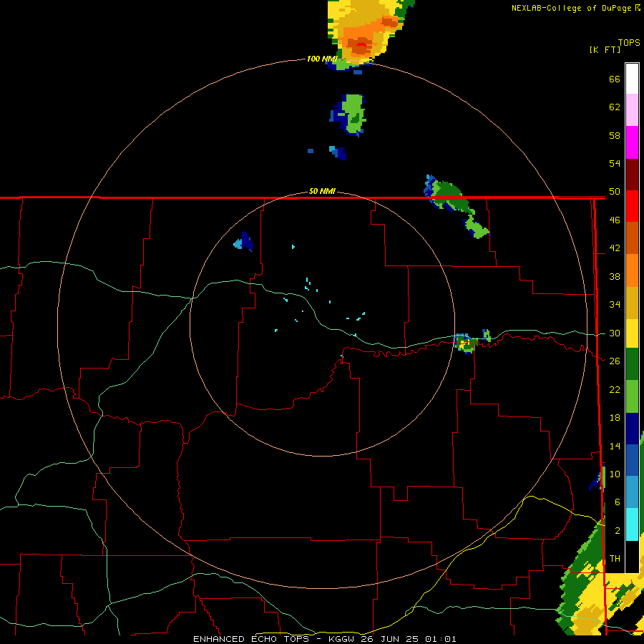This screenshot has height=644, width=644.
Task: Select the gold legend band
Action: pyautogui.click(x=632, y=303)
